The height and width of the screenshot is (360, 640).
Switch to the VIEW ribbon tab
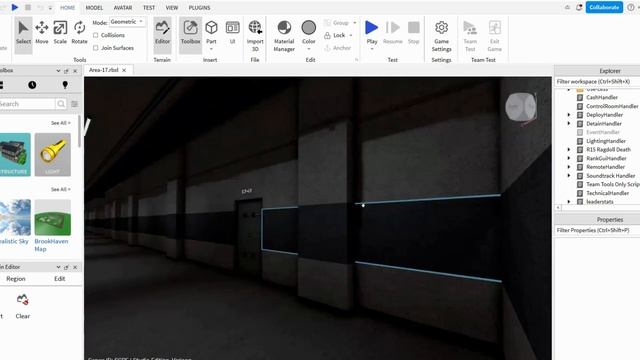(171, 8)
